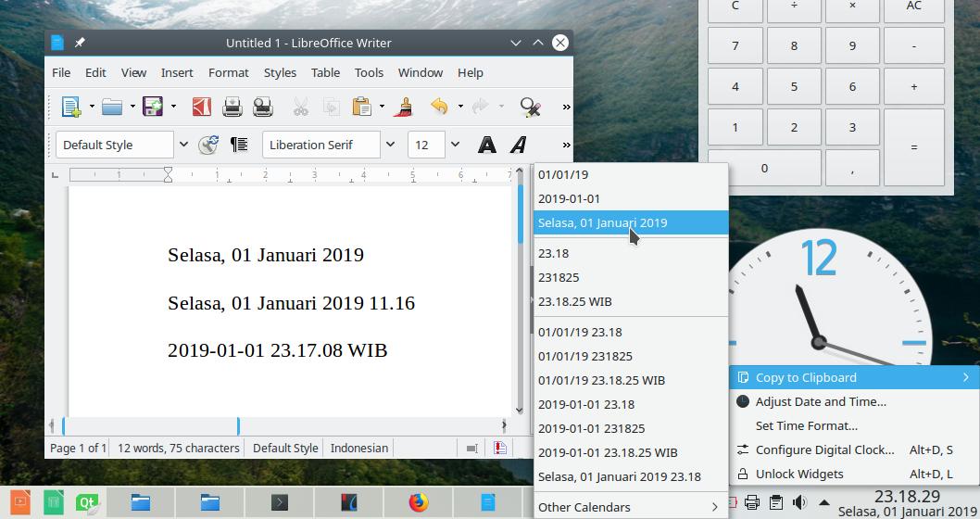Open Configure Digital Clock…
This screenshot has width=980, height=519.
point(854,449)
